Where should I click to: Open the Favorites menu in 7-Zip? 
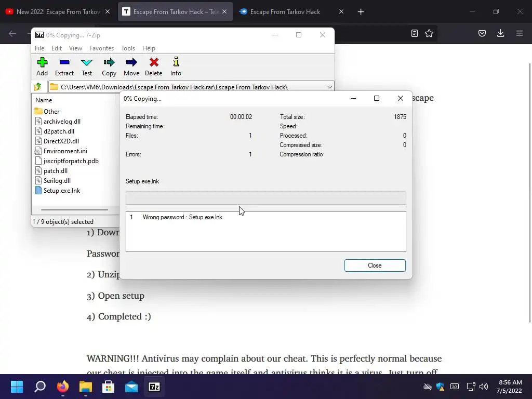101,48
